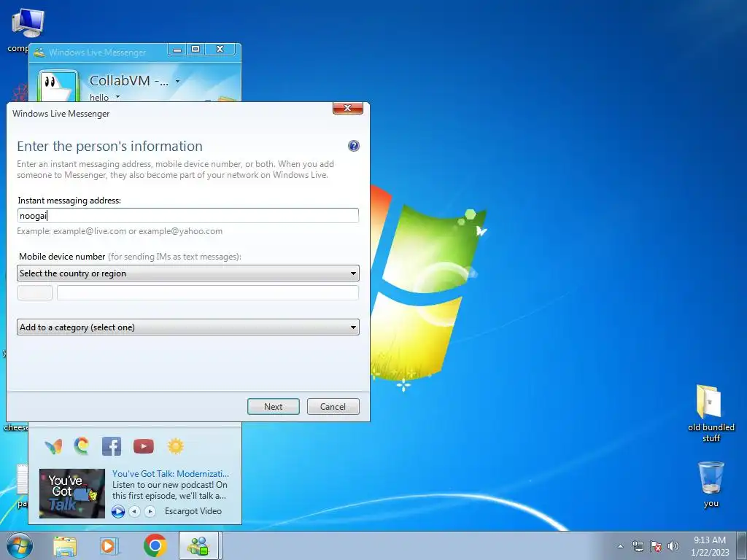This screenshot has height=560, width=747.
Task: Open the CollabVM display name dropdown arrow
Action: 177,82
